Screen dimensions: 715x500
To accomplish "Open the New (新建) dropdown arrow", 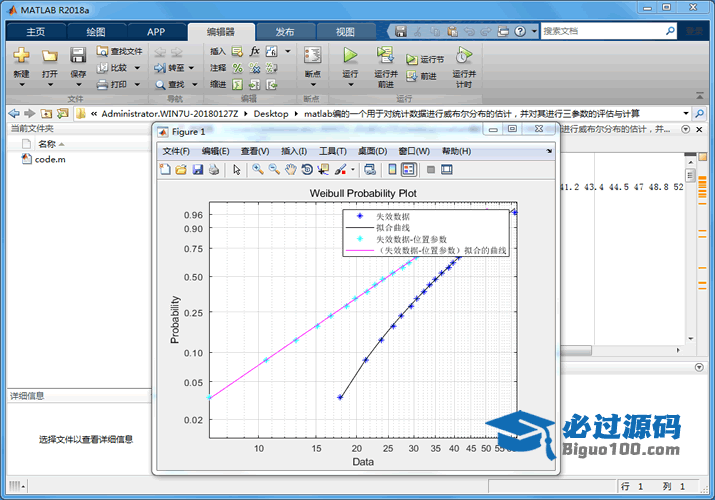I will point(21,85).
